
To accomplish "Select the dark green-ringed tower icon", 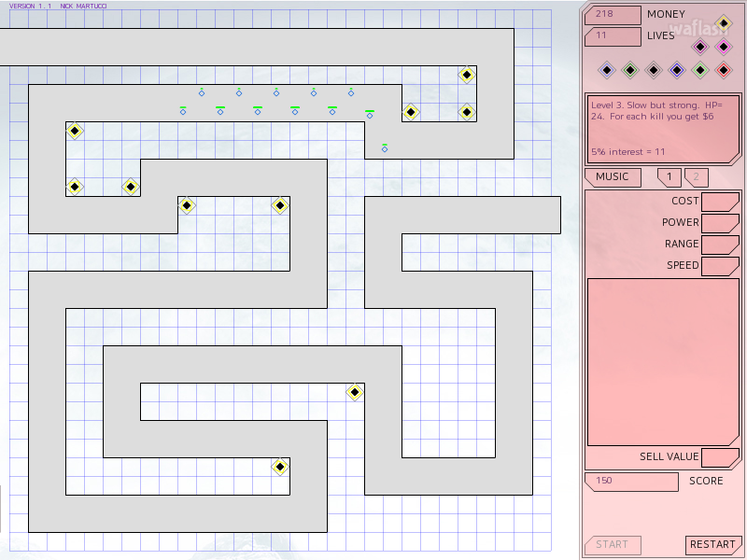I will 630,69.
